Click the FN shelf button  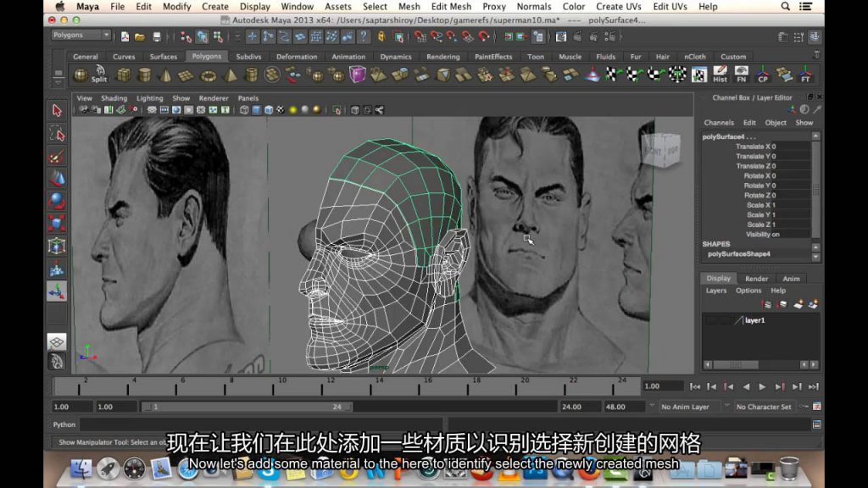741,75
